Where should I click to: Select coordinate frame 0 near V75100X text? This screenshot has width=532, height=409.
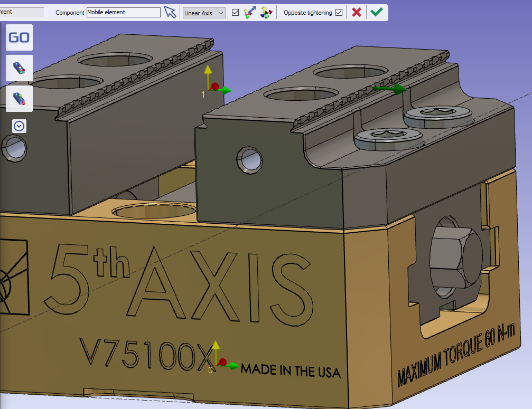coord(221,363)
